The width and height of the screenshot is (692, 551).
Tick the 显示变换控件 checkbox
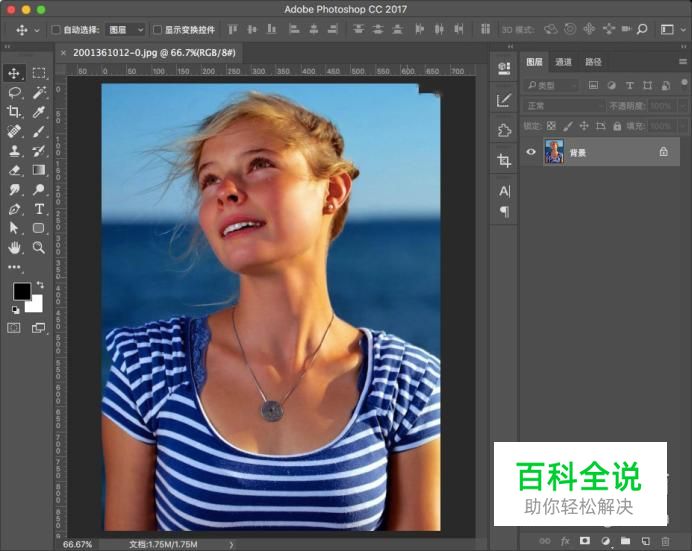tap(157, 30)
